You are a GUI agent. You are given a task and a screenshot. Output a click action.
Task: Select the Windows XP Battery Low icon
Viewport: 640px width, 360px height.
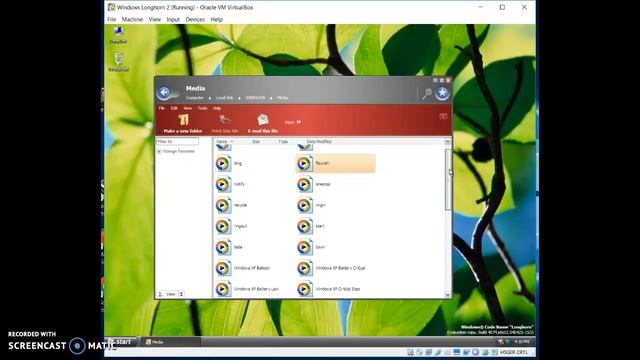[x=223, y=289]
